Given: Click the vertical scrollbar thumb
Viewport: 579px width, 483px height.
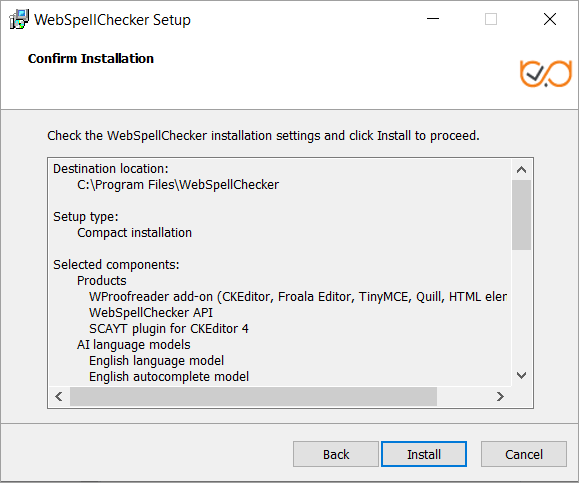Looking at the screenshot, I should pyautogui.click(x=521, y=215).
